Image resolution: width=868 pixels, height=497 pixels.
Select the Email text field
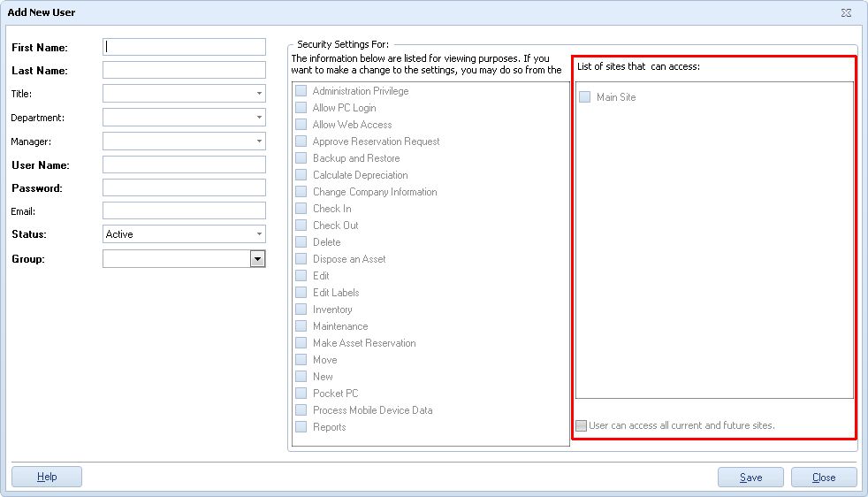pyautogui.click(x=184, y=210)
